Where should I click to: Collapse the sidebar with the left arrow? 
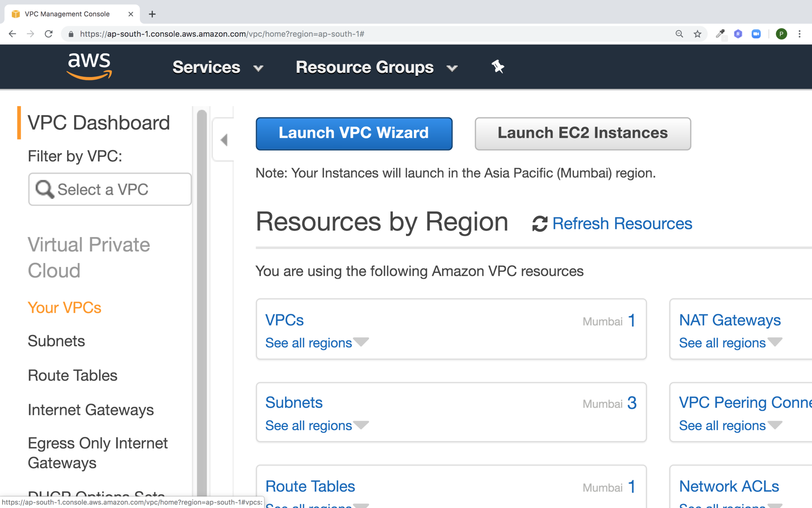click(224, 140)
